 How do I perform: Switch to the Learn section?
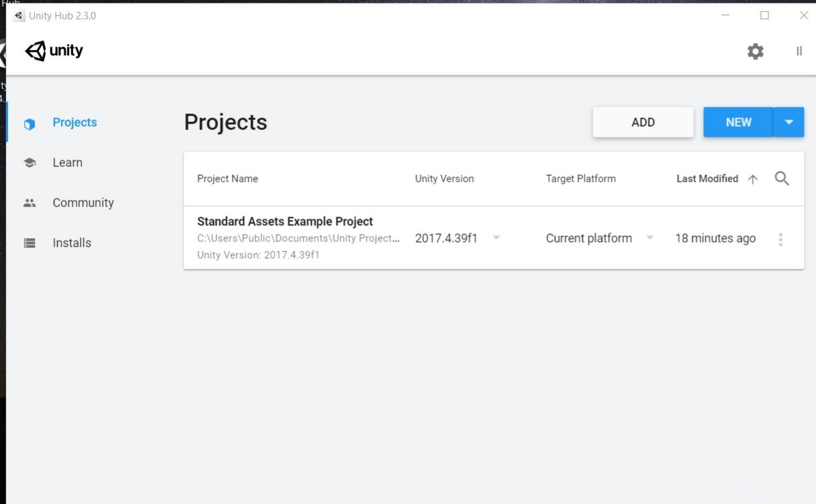coord(68,163)
